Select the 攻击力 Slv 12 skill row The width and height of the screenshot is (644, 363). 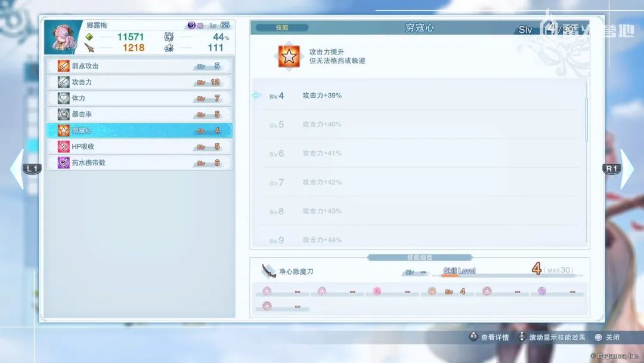pyautogui.click(x=139, y=82)
